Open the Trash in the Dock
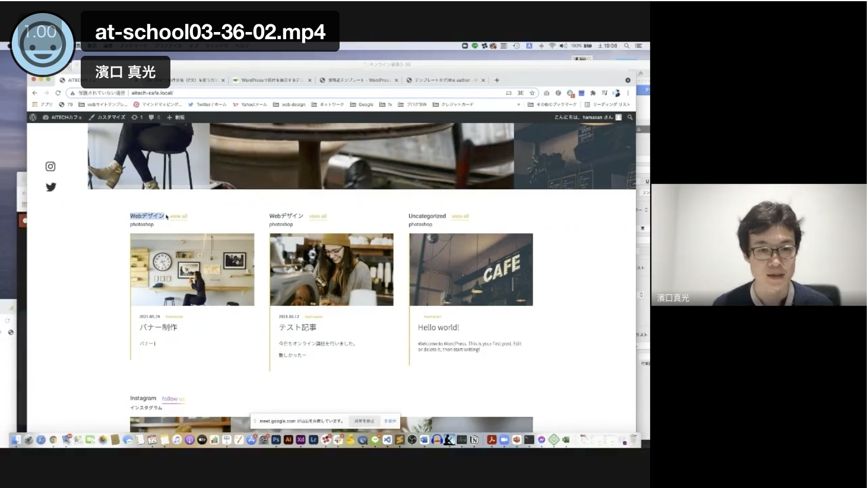This screenshot has width=868, height=488. [633, 440]
